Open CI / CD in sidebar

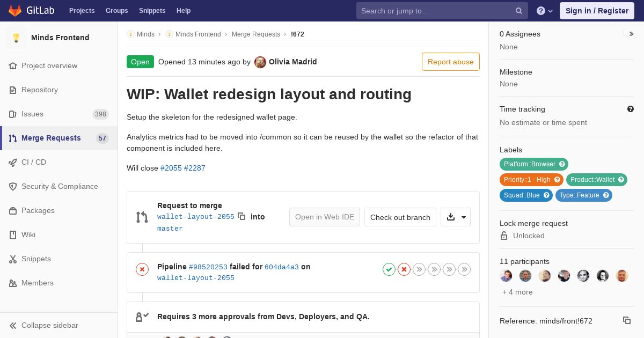(58, 162)
